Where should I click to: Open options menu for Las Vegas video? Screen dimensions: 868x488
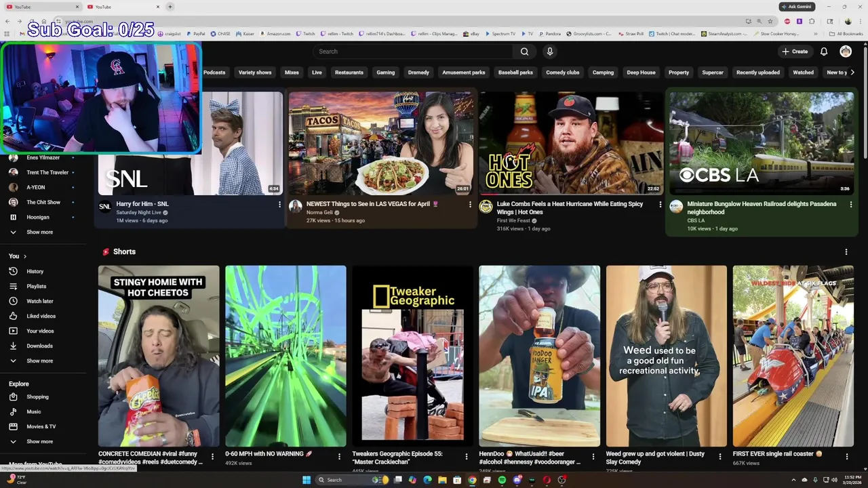tap(470, 204)
